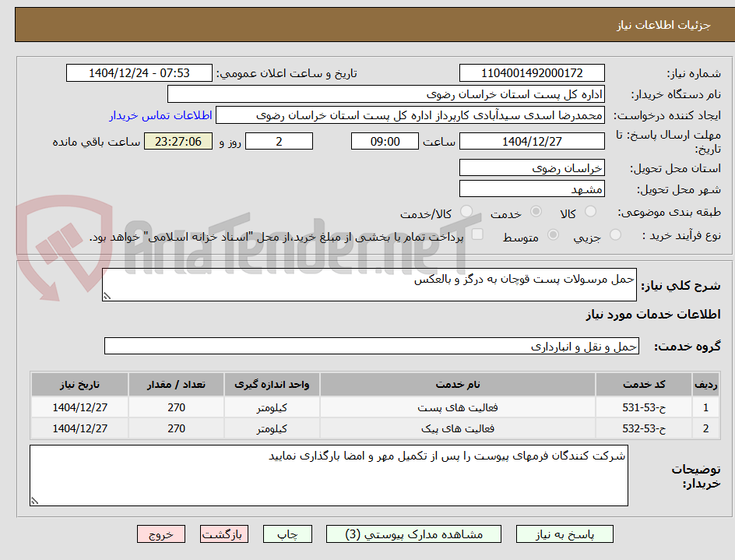Grab the resize handle of description textarea

(107, 296)
